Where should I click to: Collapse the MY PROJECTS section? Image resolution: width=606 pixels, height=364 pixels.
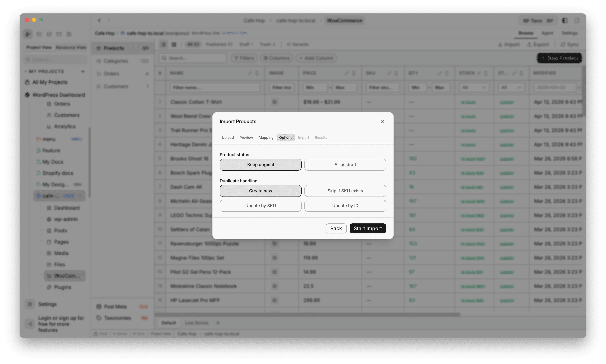26,71
